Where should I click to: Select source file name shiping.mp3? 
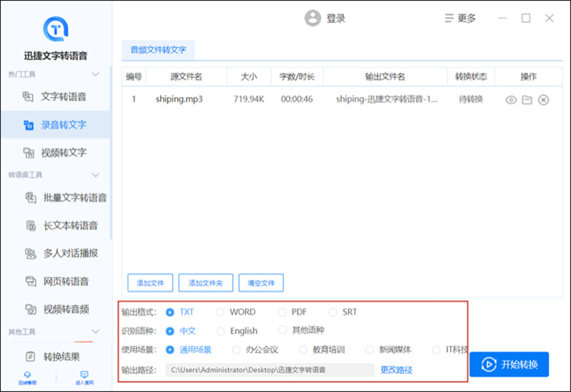179,99
